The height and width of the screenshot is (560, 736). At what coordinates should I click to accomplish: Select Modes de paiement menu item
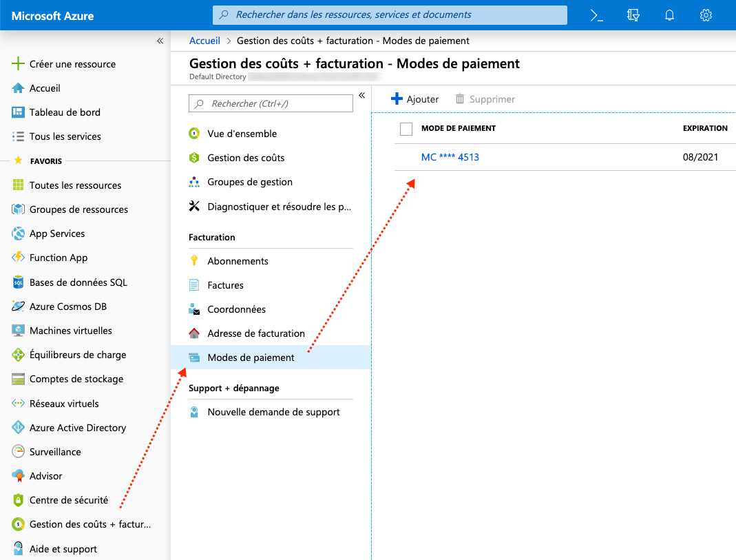click(x=271, y=357)
